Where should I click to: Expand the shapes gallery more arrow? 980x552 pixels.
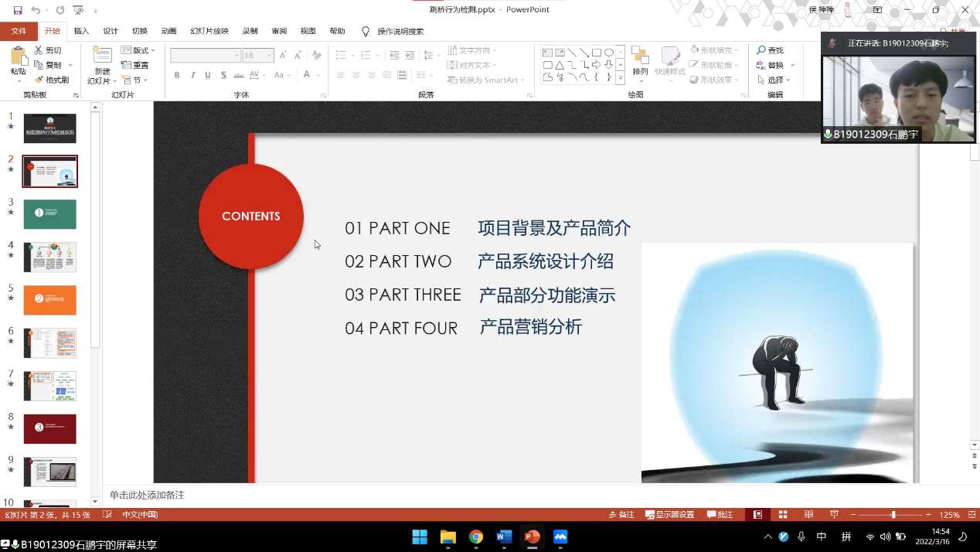pos(620,77)
